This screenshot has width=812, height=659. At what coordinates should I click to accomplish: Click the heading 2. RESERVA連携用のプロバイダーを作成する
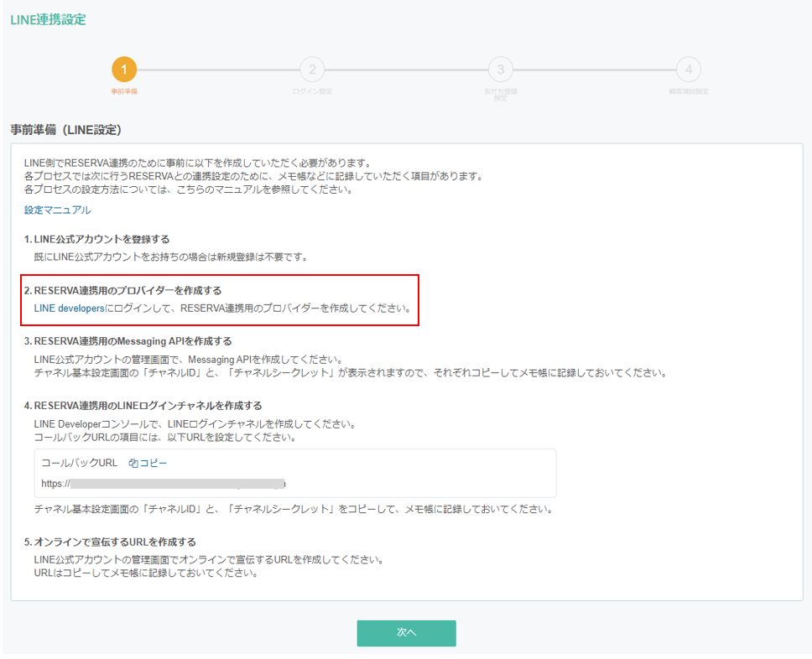point(122,291)
